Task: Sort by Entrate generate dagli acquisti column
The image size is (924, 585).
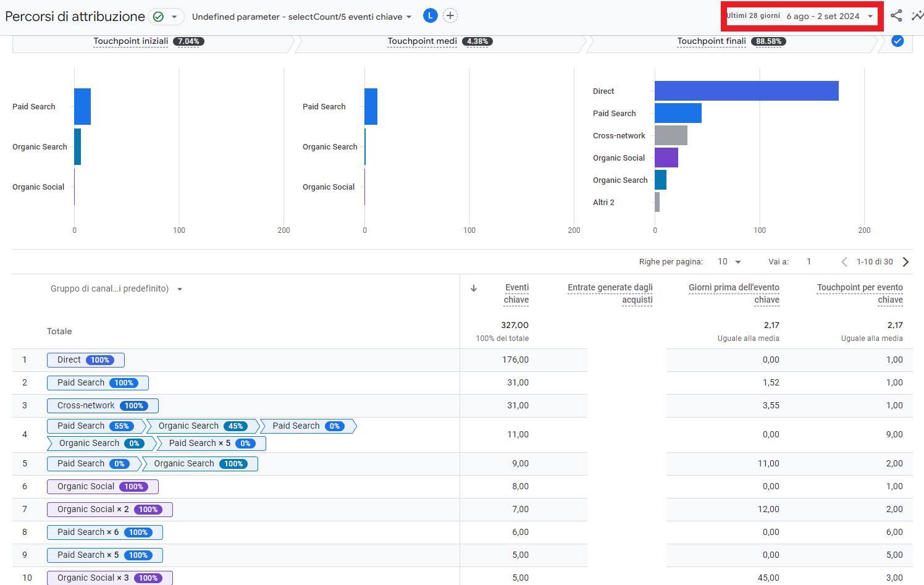Action: (610, 293)
